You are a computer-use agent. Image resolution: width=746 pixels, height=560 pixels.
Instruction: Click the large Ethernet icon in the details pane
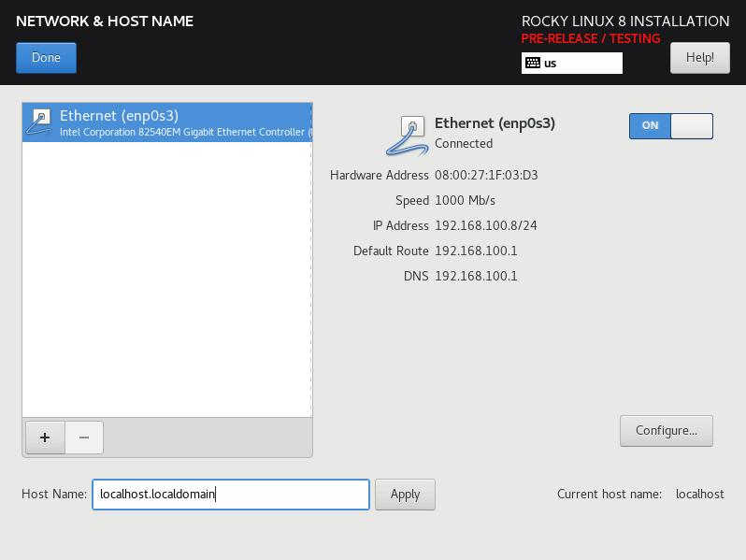[407, 136]
